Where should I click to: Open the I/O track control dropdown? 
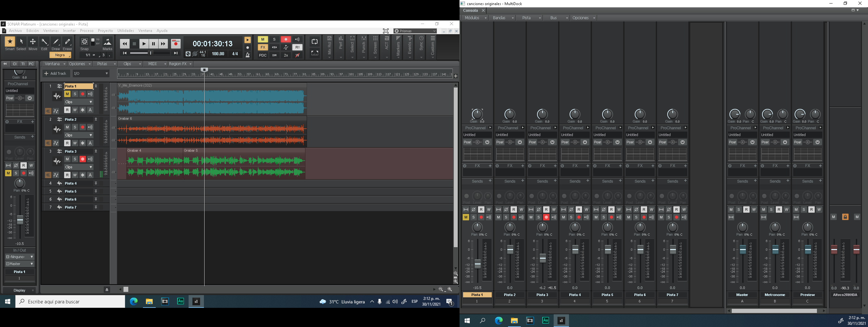coord(91,73)
